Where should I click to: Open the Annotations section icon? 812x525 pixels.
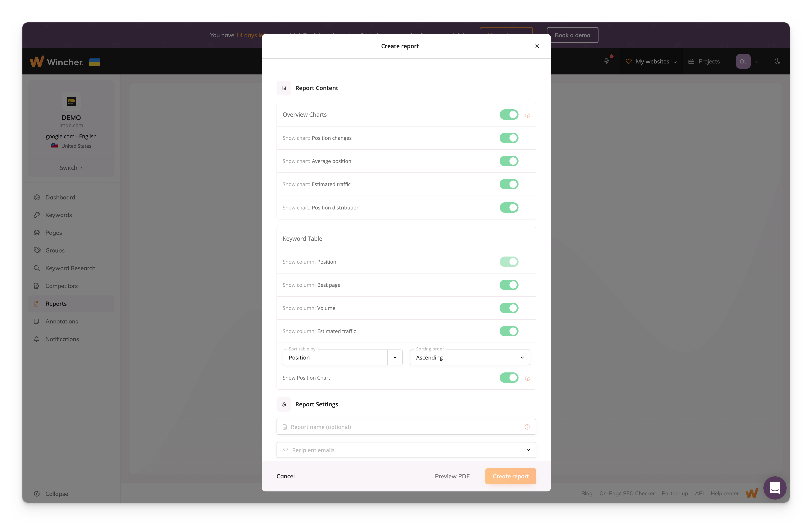point(37,321)
